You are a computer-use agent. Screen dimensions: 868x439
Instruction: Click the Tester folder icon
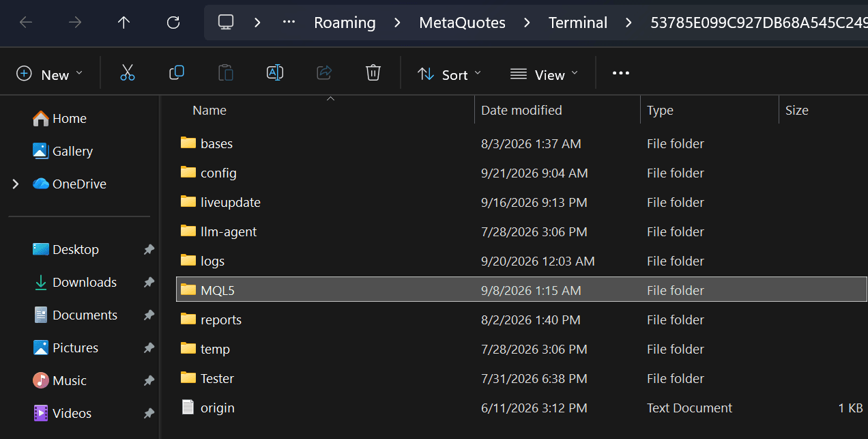pyautogui.click(x=188, y=378)
